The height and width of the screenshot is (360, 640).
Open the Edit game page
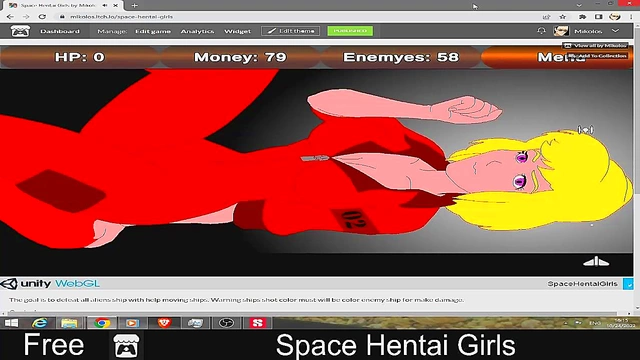(153, 31)
